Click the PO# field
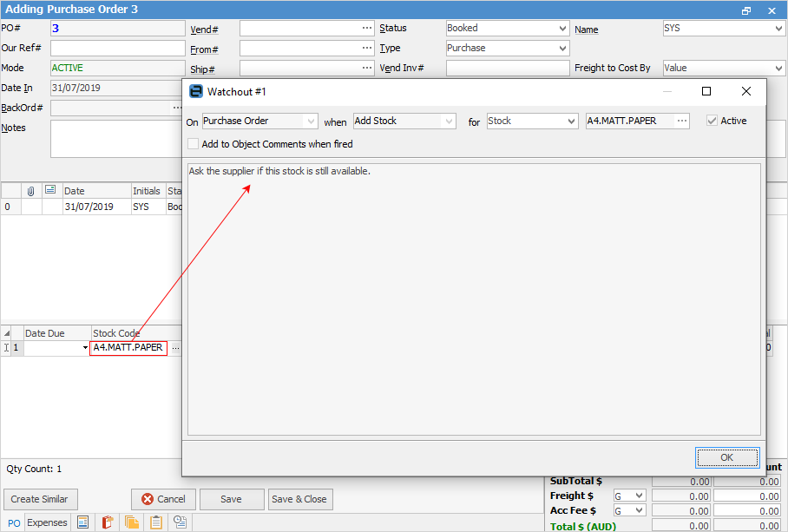 pyautogui.click(x=118, y=28)
